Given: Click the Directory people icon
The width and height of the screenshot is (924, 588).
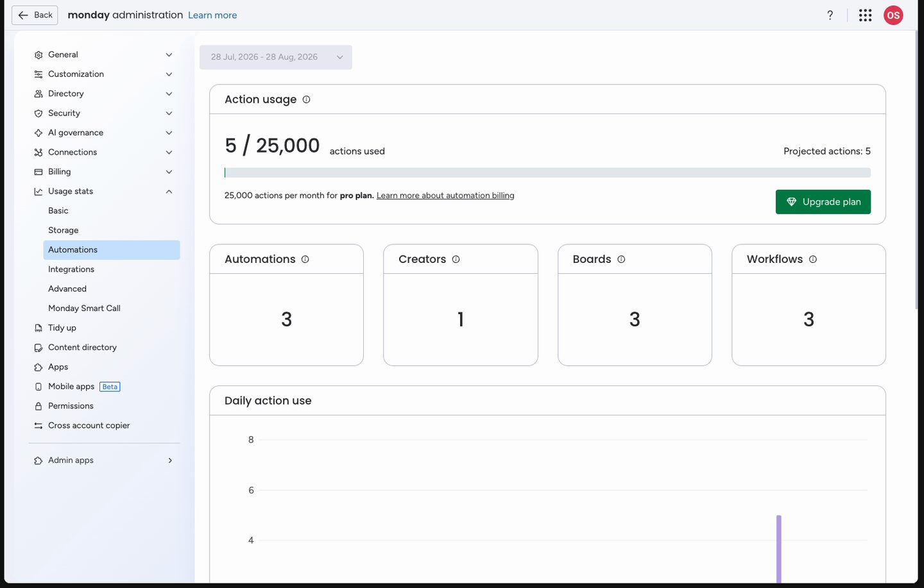Looking at the screenshot, I should (38, 94).
